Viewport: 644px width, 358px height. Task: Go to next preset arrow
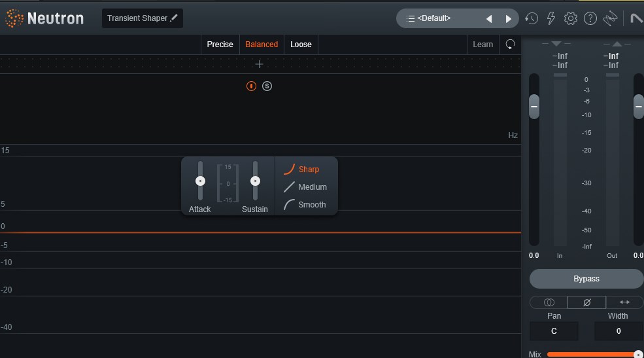point(508,19)
